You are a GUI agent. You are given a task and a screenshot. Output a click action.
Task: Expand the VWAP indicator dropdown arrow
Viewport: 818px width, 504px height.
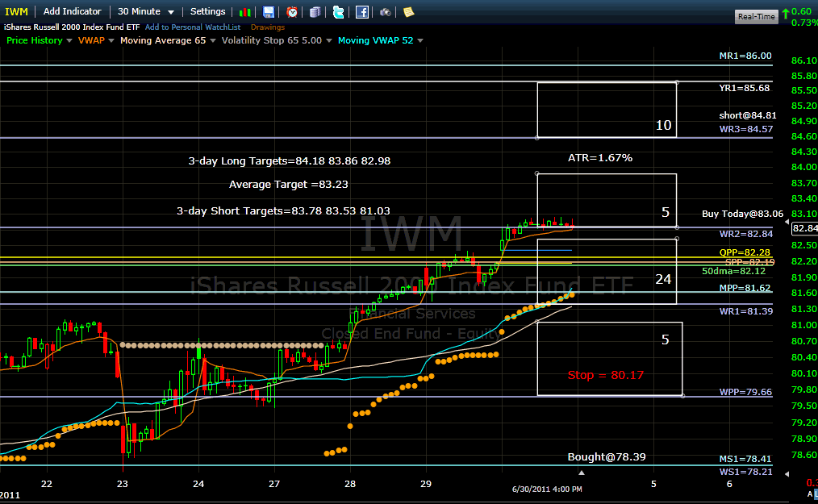coord(111,40)
